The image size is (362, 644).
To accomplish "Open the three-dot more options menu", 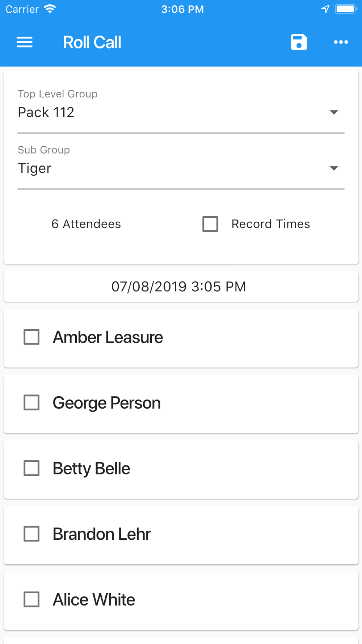I will pyautogui.click(x=341, y=42).
